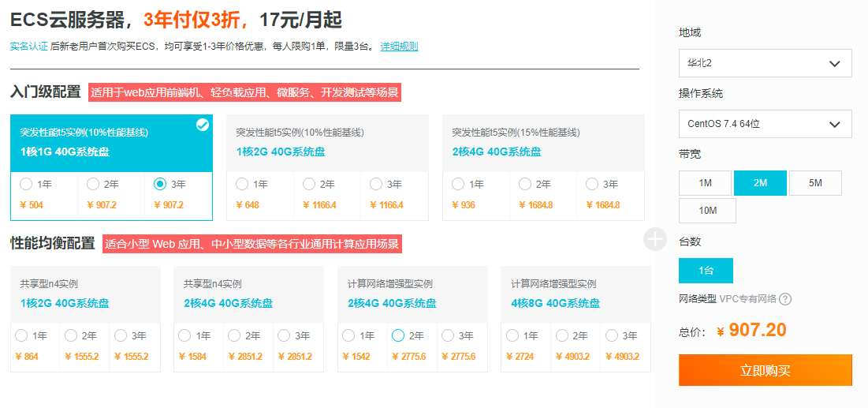Open the 详细规则 link
The image size is (868, 408).
[x=399, y=47]
